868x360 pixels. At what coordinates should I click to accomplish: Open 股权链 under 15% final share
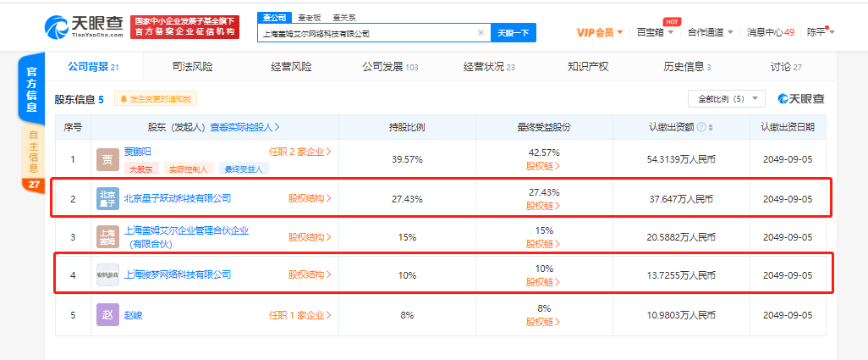click(544, 244)
